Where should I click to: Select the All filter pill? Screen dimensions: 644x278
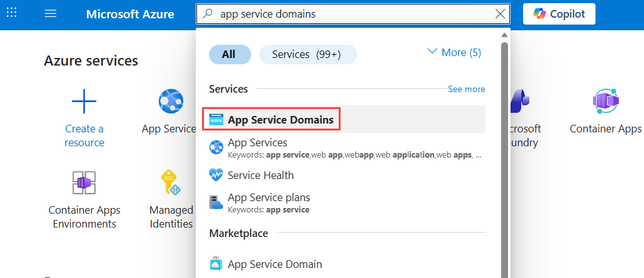[x=230, y=54]
